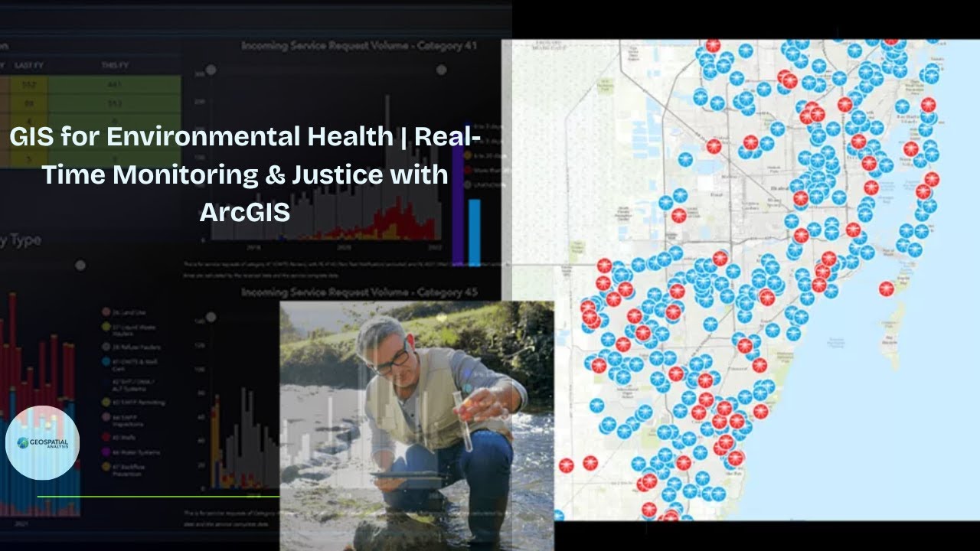Click the tall blue bar beside Category 41 chart
980x551 pixels.
click(x=474, y=232)
